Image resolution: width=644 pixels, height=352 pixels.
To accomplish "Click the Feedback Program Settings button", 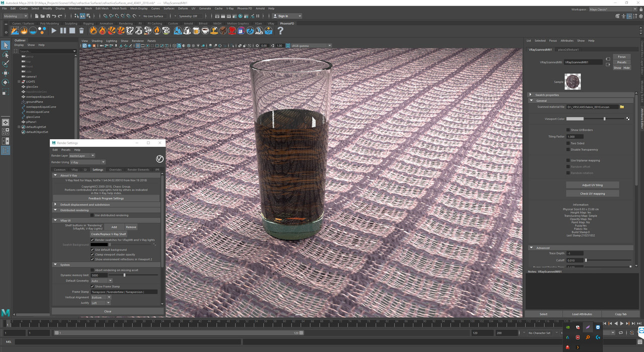I will pyautogui.click(x=106, y=198).
